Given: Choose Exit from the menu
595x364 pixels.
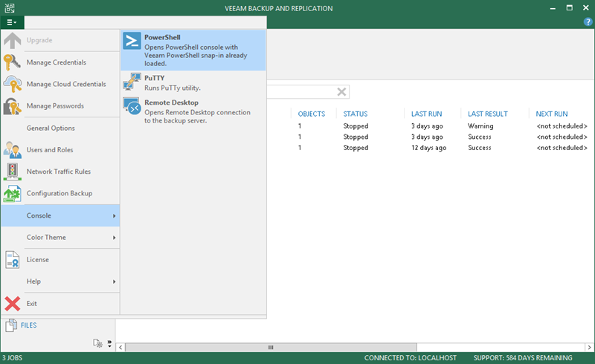Looking at the screenshot, I should [60, 304].
